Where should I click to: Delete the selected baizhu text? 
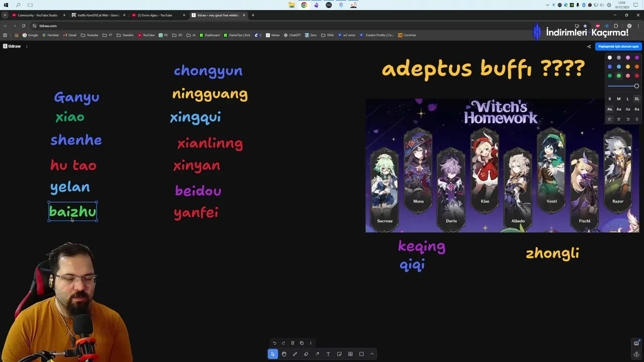292,343
